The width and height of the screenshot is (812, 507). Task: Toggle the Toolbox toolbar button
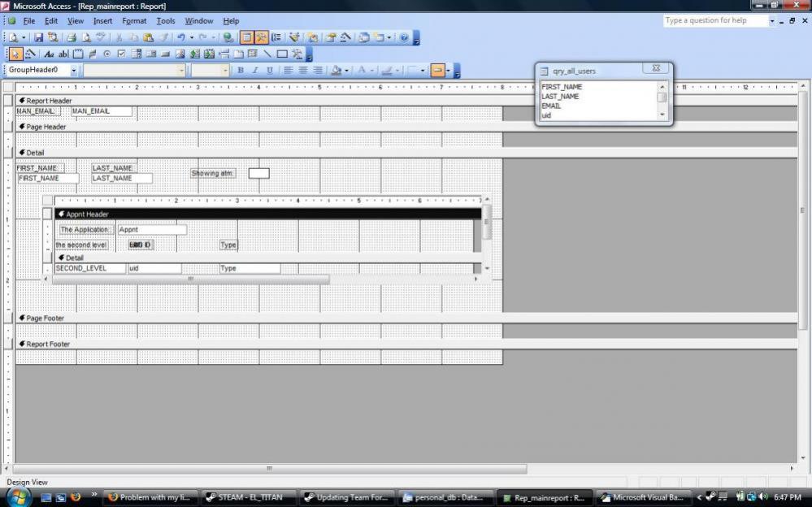[x=262, y=38]
